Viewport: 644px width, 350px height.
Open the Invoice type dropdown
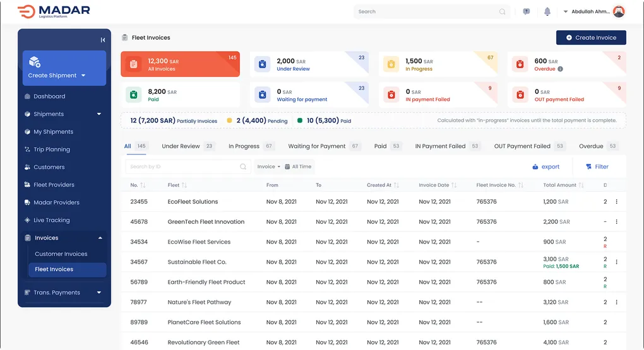click(x=268, y=166)
